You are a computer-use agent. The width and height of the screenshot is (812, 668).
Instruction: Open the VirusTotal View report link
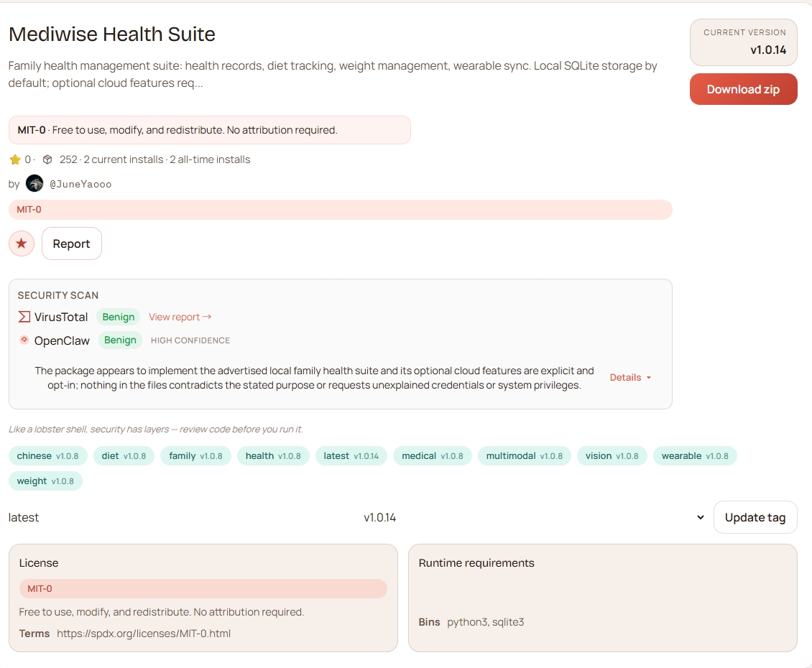coord(180,317)
